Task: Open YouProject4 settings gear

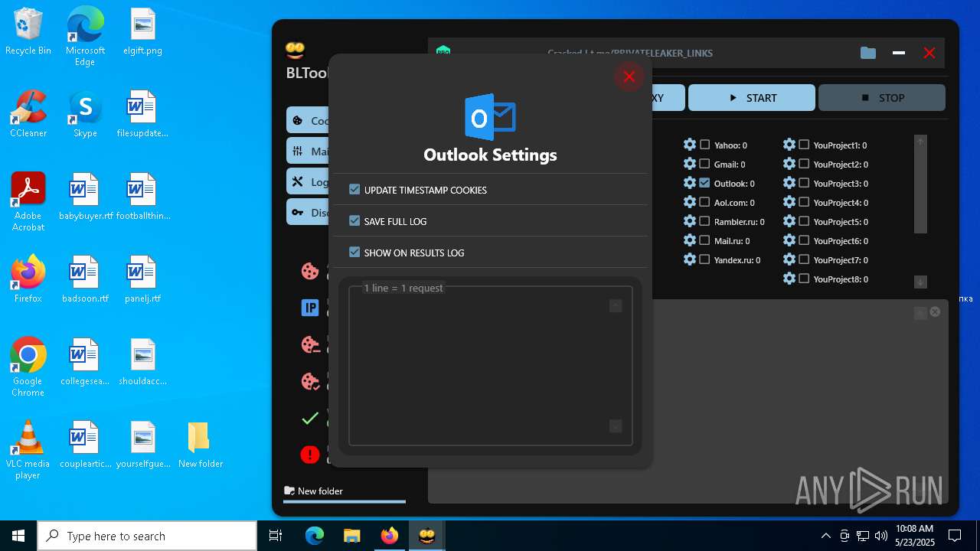Action: pos(789,202)
